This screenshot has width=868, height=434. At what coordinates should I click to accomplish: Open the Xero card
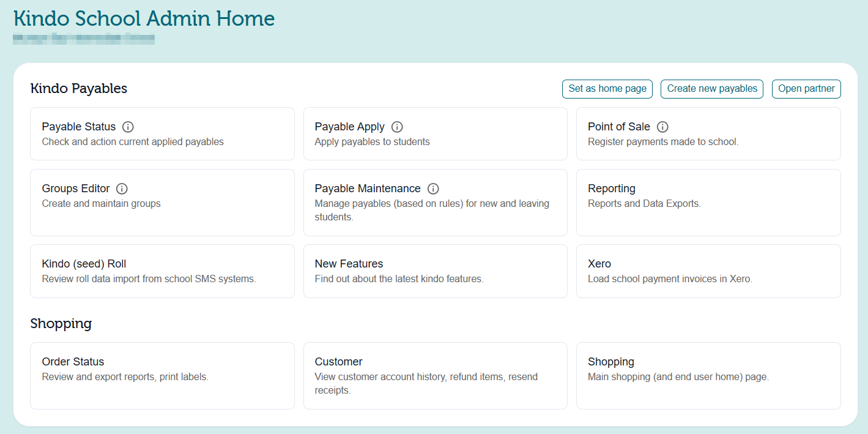coord(708,271)
